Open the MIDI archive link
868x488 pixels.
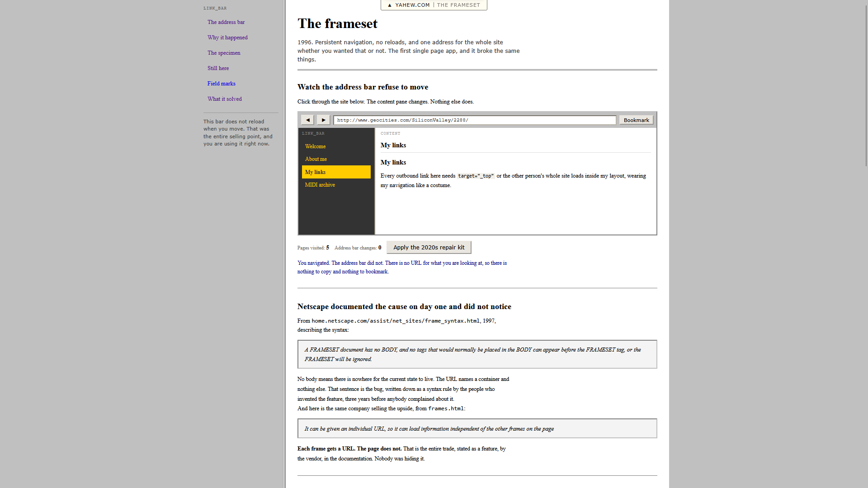pos(320,185)
